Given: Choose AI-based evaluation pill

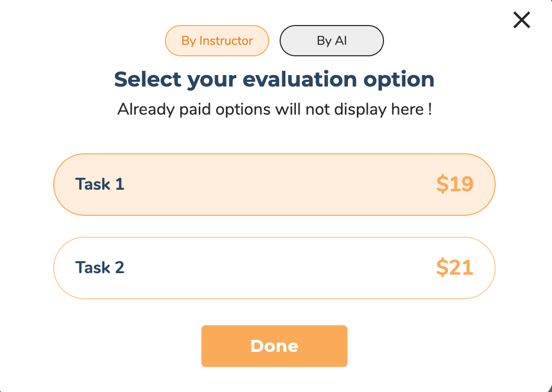Looking at the screenshot, I should (x=332, y=41).
